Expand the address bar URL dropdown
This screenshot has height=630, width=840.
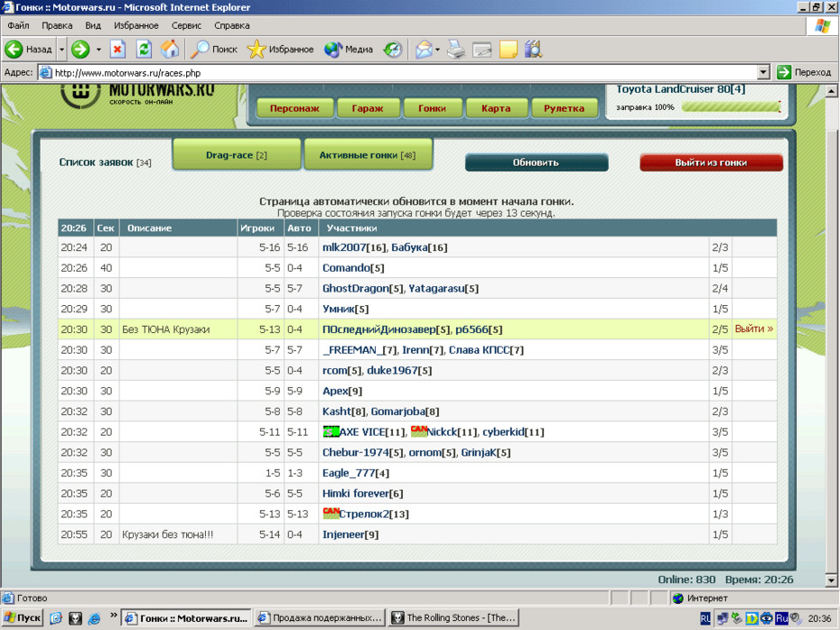click(763, 72)
